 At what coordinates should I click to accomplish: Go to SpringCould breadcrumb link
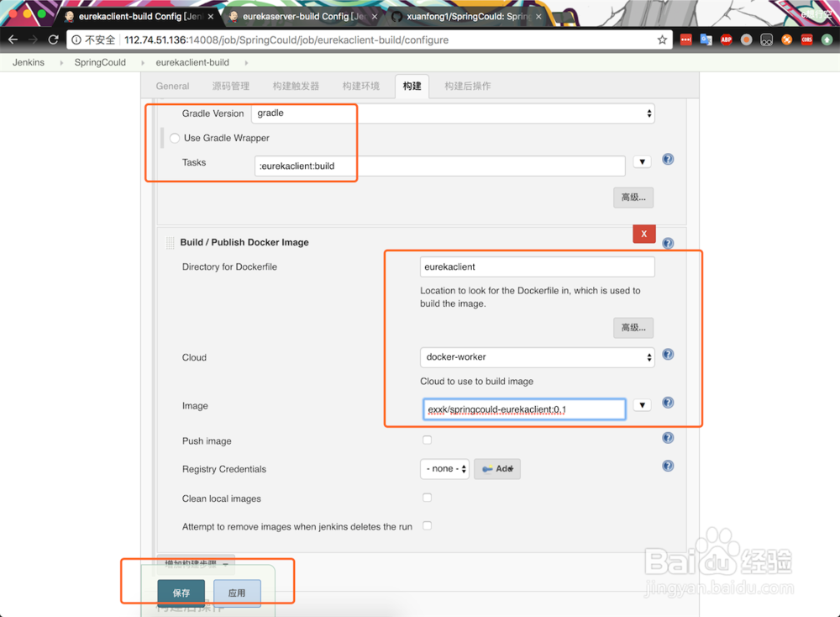100,63
